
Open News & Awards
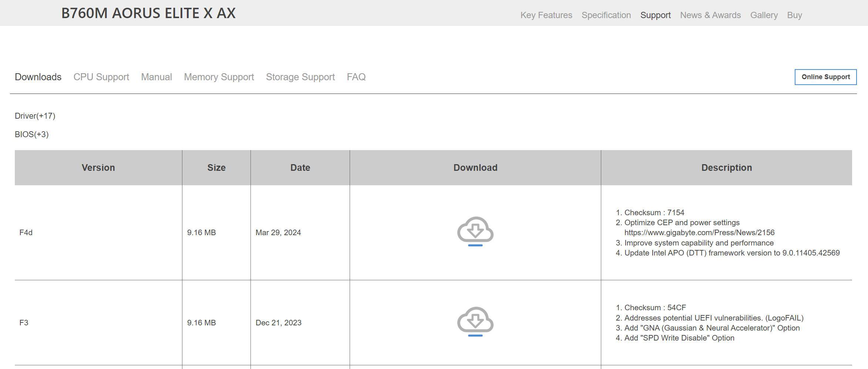(710, 15)
